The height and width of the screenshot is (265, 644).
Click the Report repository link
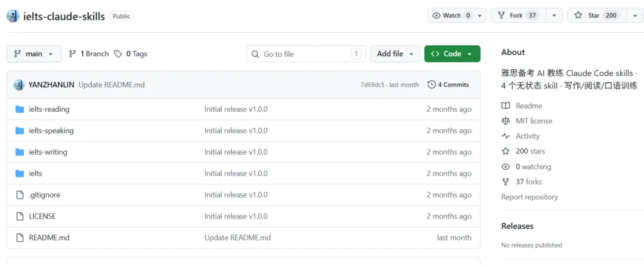tap(530, 197)
